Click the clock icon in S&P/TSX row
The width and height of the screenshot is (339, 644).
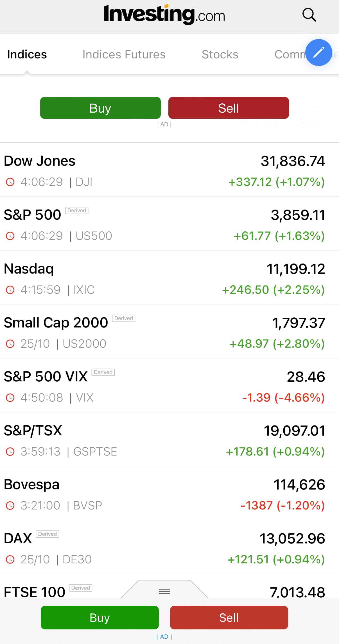[x=10, y=452]
